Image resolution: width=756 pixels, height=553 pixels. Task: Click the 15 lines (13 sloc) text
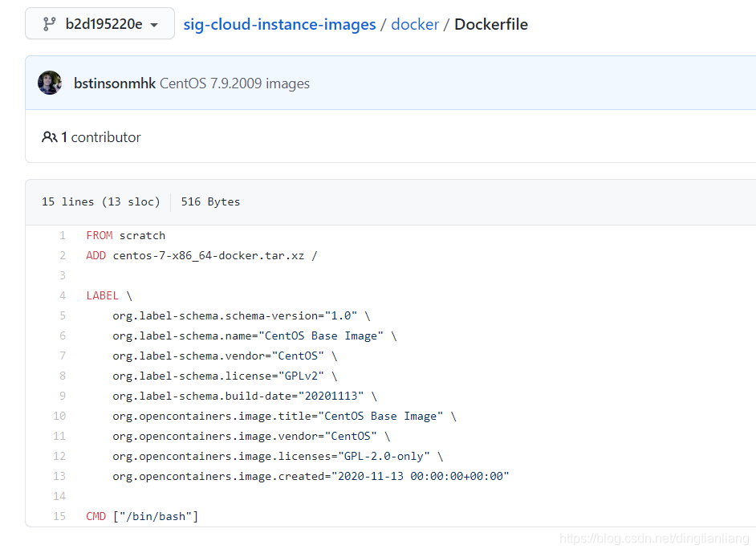tap(101, 201)
